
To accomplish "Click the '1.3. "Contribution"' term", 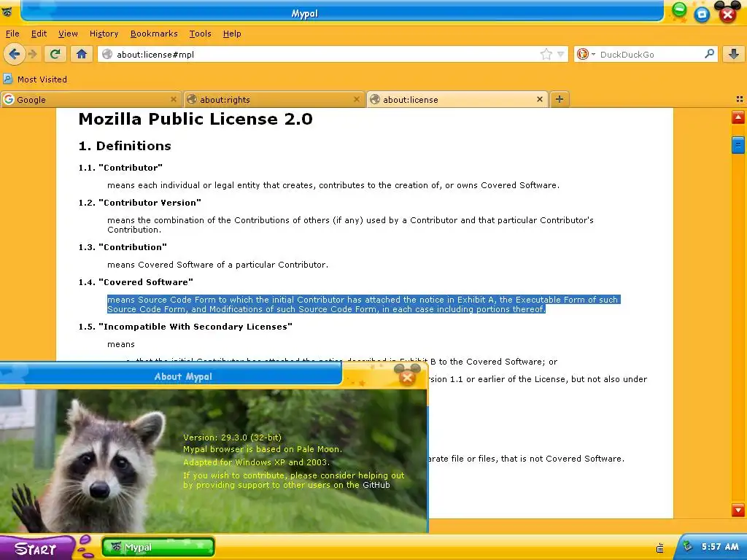I will pyautogui.click(x=123, y=247).
